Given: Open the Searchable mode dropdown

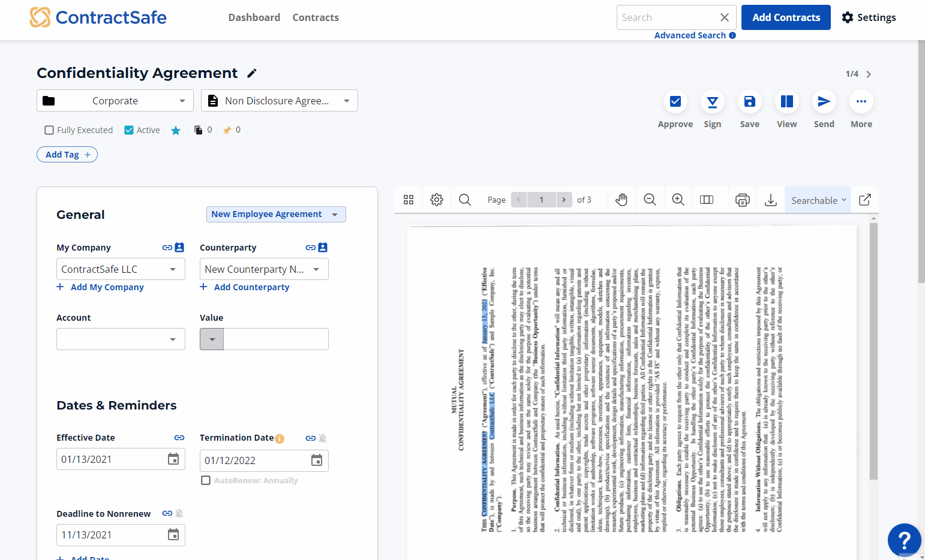Looking at the screenshot, I should (817, 200).
